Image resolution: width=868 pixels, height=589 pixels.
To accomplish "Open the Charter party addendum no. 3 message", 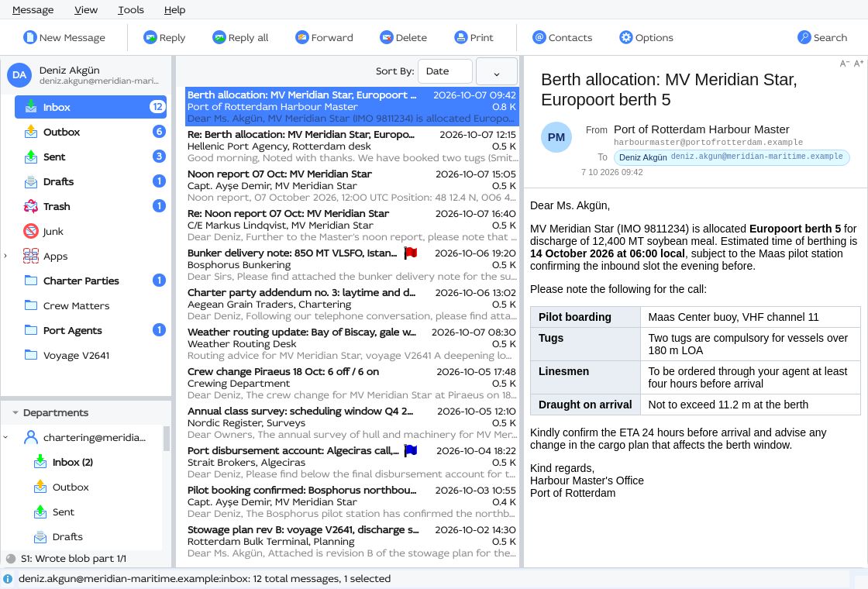I will click(352, 304).
